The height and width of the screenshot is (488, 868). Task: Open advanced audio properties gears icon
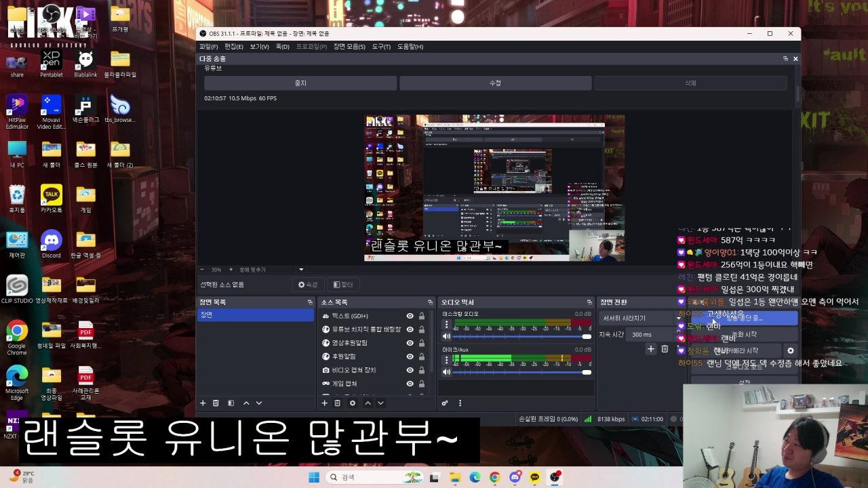pyautogui.click(x=445, y=403)
